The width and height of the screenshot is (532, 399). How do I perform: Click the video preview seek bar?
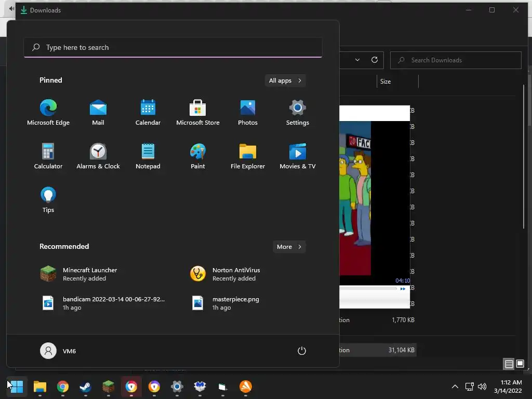[x=368, y=289]
